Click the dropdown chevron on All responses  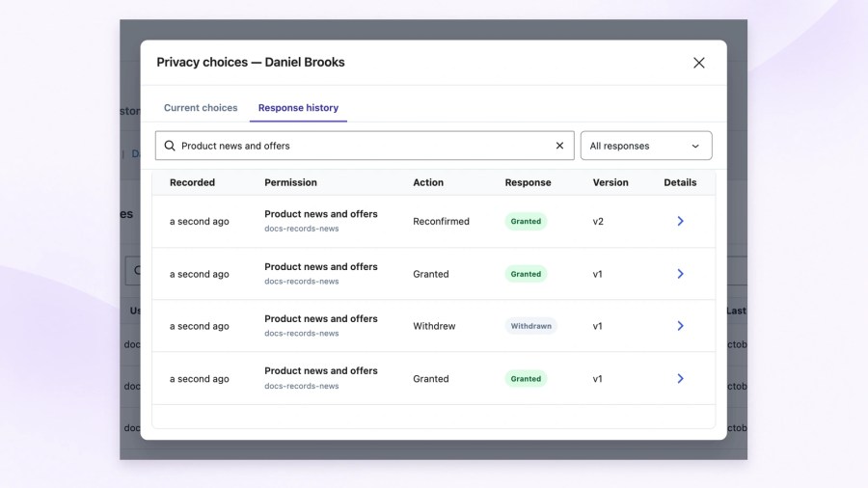(695, 146)
